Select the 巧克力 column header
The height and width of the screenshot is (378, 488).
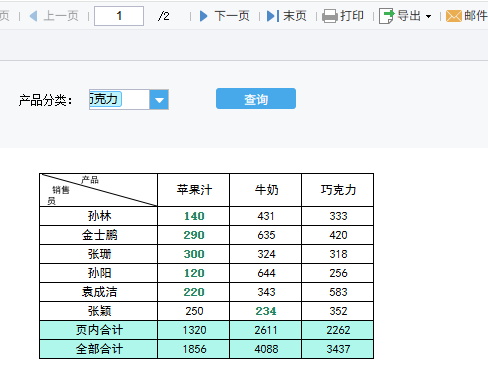coord(338,190)
